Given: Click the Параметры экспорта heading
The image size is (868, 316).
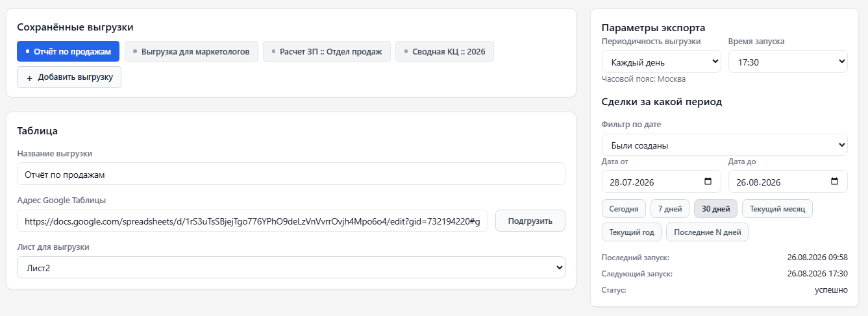Looking at the screenshot, I should [x=653, y=28].
